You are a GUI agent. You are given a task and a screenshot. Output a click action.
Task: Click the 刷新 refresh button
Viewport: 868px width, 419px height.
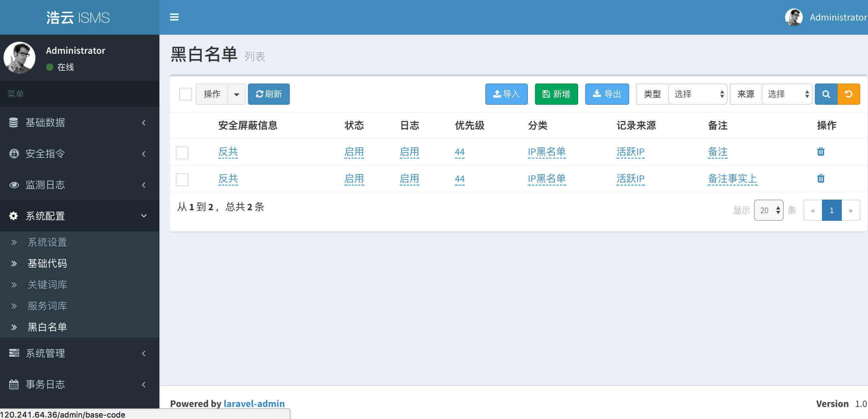pos(269,94)
